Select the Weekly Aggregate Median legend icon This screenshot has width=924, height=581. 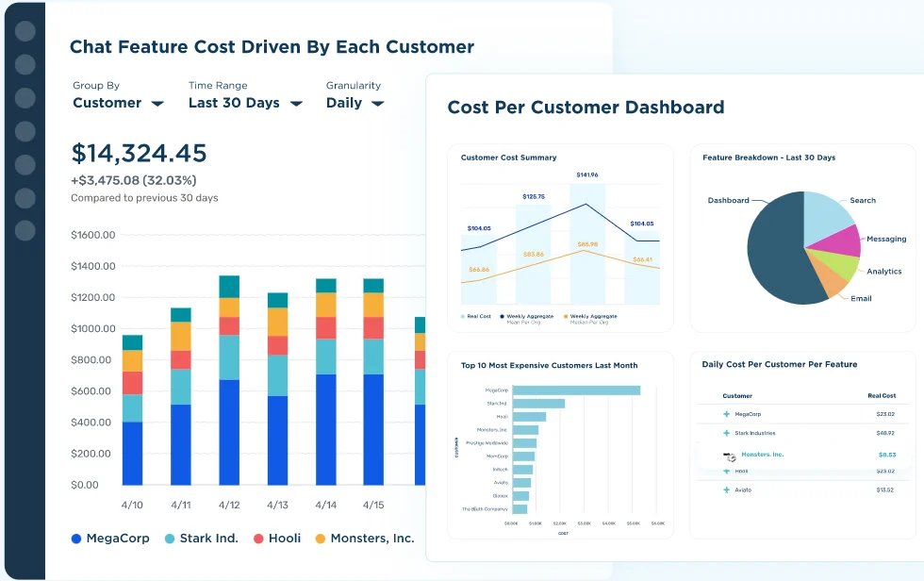click(566, 316)
